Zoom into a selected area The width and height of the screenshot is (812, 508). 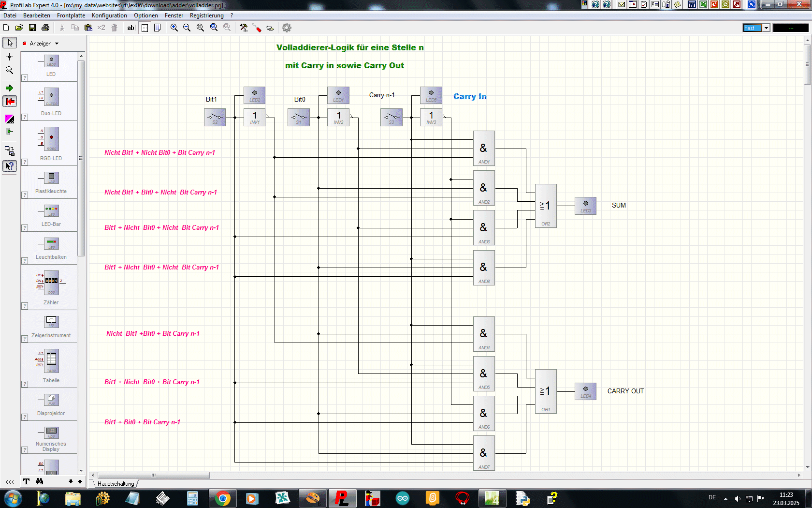pos(214,28)
